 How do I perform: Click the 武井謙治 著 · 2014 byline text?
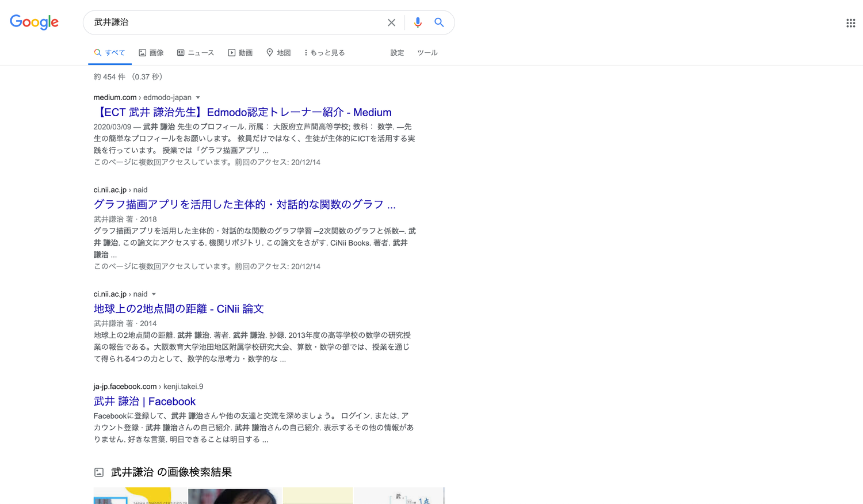pyautogui.click(x=125, y=323)
